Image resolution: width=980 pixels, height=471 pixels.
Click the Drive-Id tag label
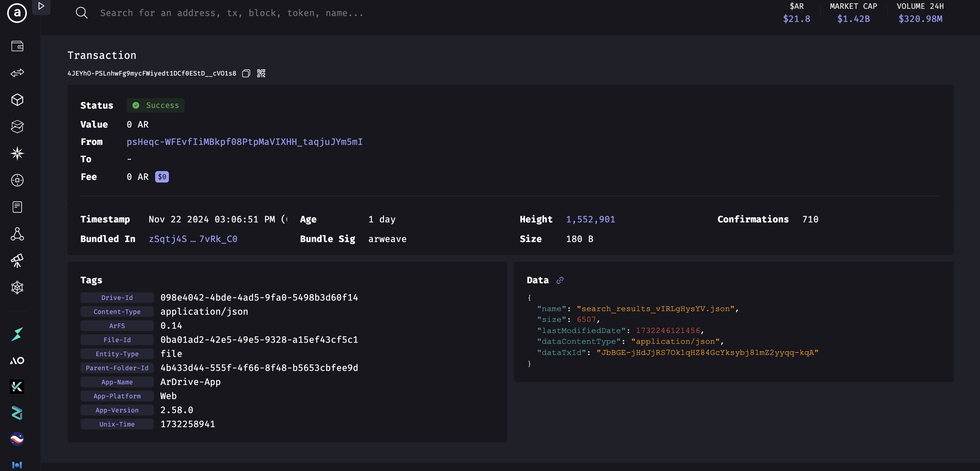point(117,298)
